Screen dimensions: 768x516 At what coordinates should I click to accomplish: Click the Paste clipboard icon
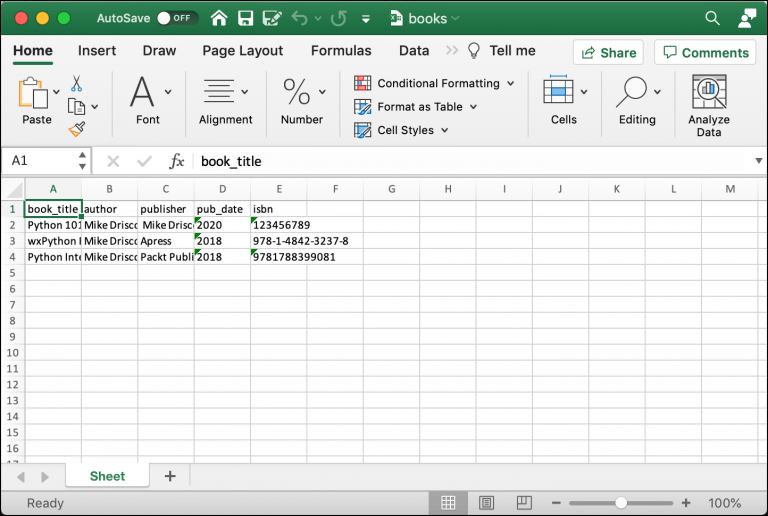[x=33, y=93]
